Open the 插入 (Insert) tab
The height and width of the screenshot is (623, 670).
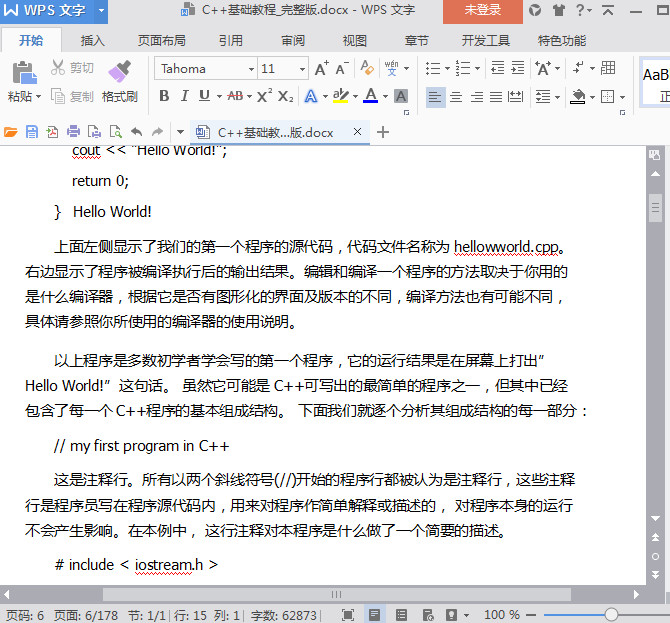point(92,41)
